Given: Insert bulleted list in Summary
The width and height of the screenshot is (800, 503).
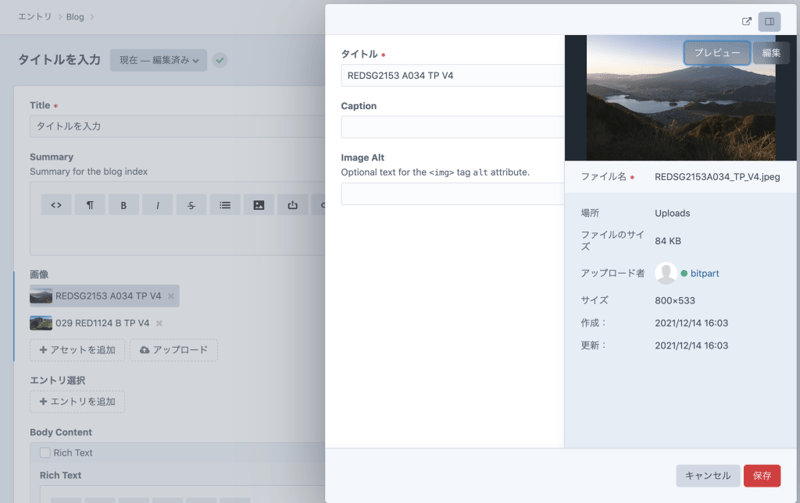Looking at the screenshot, I should (x=224, y=205).
